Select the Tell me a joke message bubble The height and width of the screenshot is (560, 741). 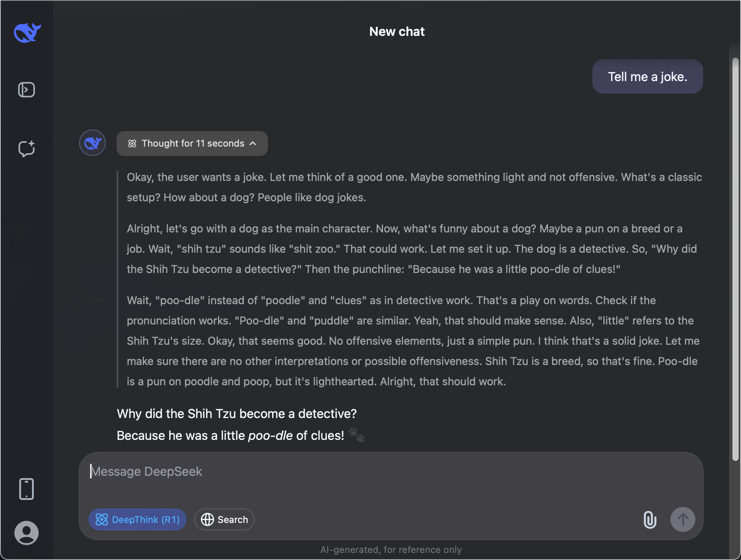(647, 76)
